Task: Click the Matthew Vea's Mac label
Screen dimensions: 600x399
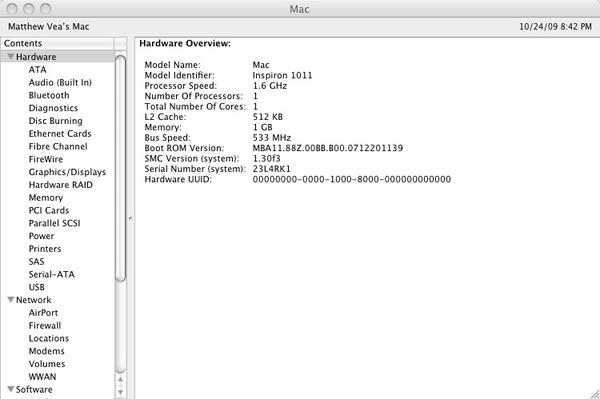Action: tap(49, 26)
